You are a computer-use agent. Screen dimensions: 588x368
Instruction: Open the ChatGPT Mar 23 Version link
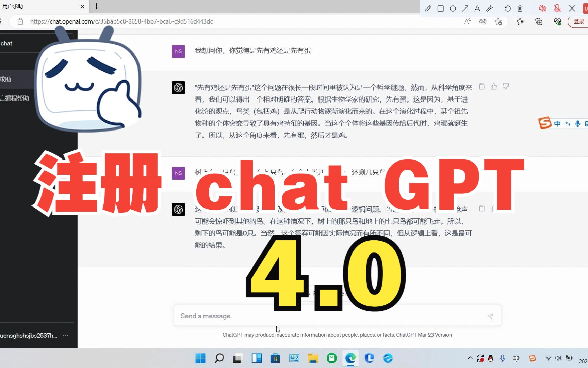click(x=424, y=335)
